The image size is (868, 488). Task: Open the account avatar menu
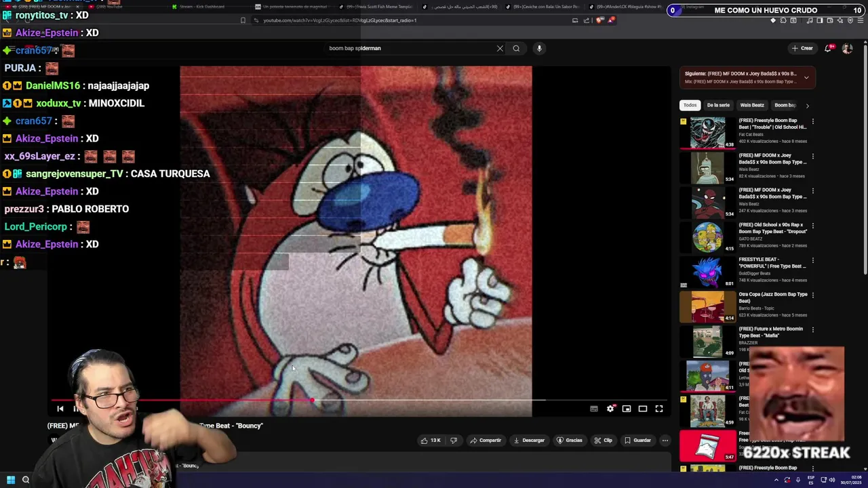[x=847, y=48]
